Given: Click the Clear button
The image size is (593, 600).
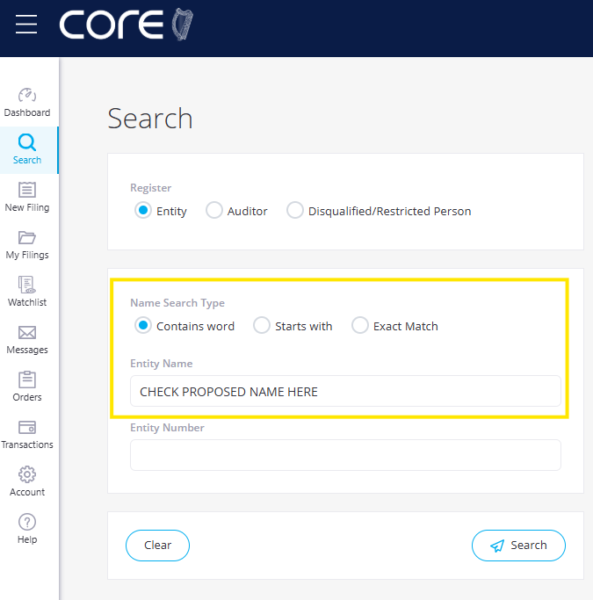Looking at the screenshot, I should click(158, 545).
